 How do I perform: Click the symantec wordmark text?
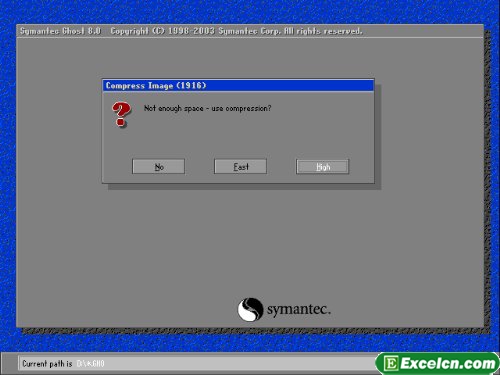[299, 309]
